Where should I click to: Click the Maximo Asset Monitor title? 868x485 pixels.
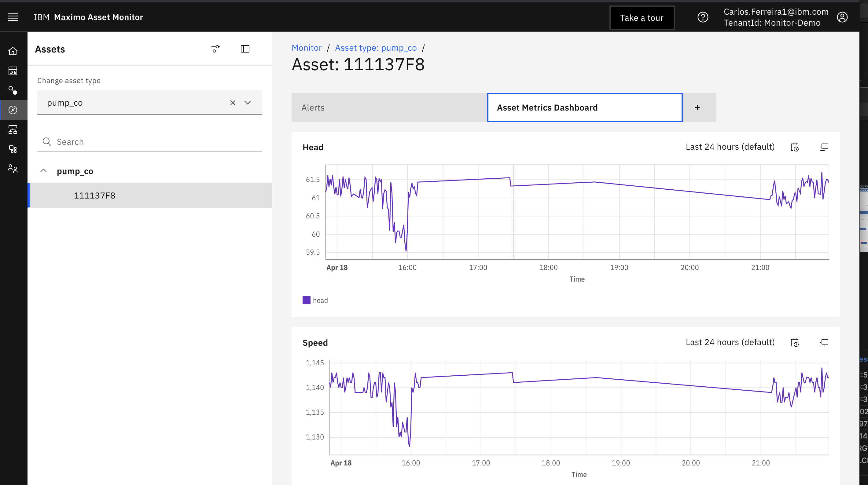98,17
